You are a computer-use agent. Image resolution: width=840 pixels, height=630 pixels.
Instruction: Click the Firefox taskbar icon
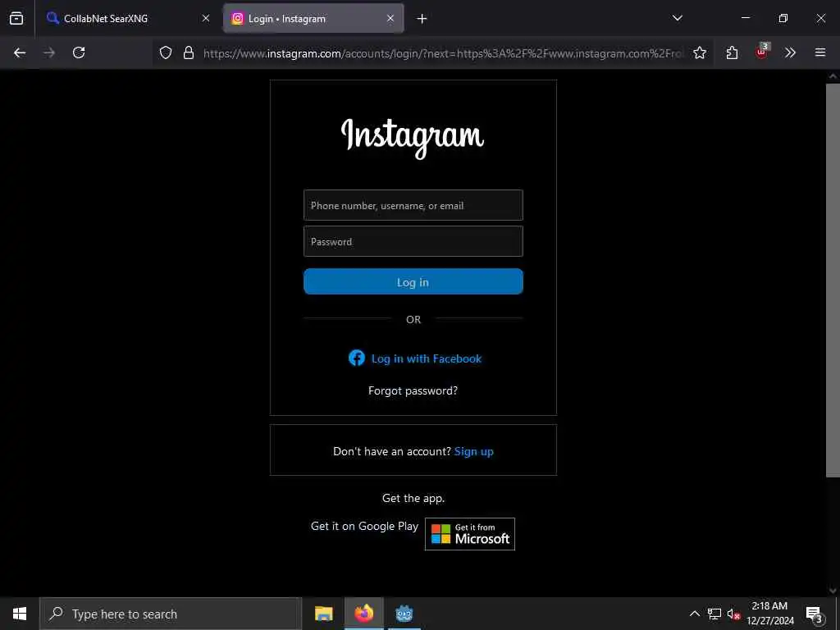(363, 614)
